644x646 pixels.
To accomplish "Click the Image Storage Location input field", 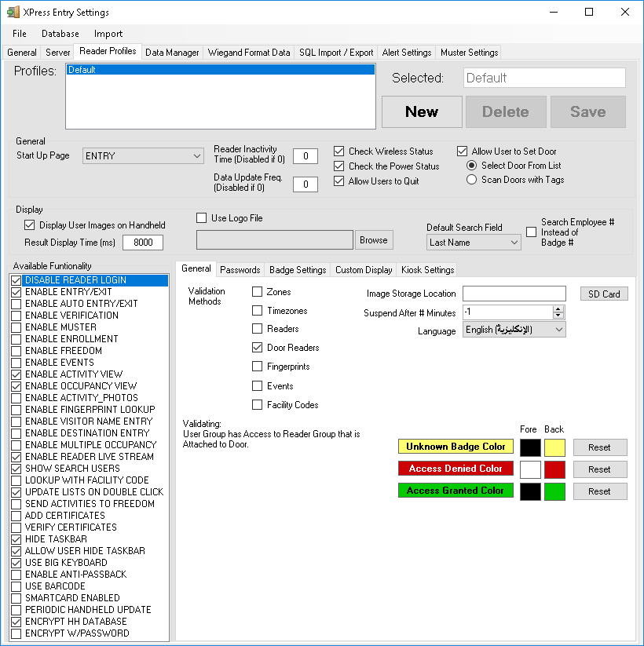I will [514, 294].
